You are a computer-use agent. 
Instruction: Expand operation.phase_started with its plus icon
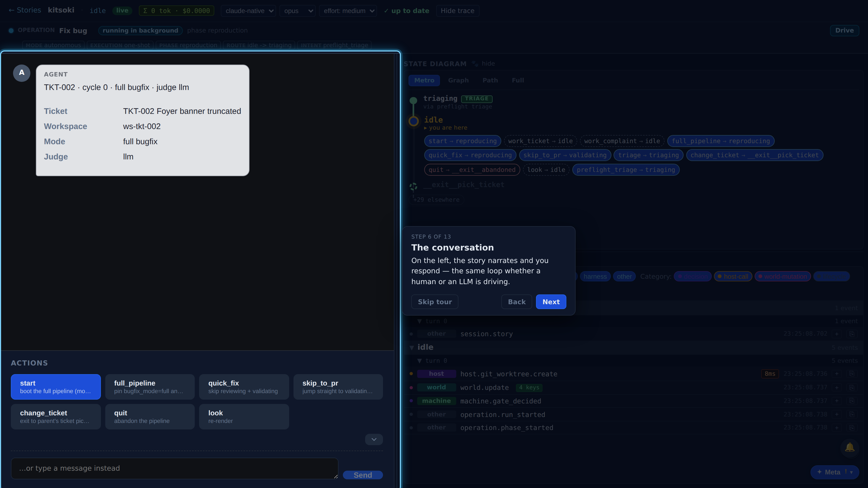[x=837, y=428]
